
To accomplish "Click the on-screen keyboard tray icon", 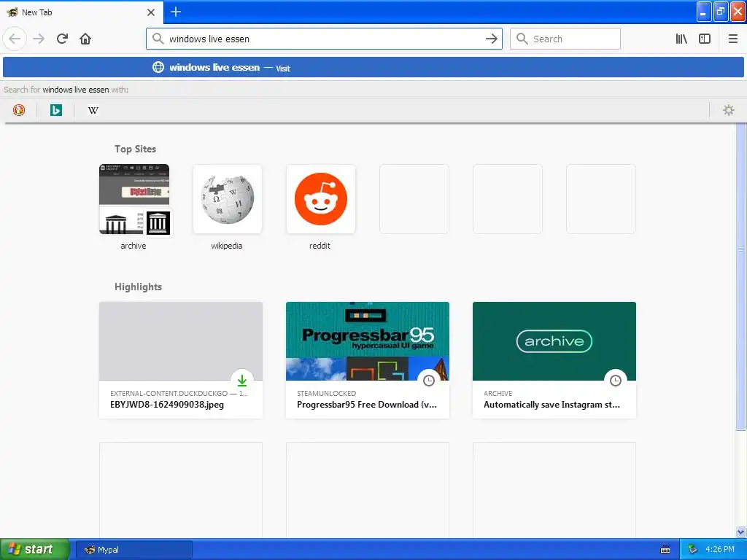I will coord(665,550).
